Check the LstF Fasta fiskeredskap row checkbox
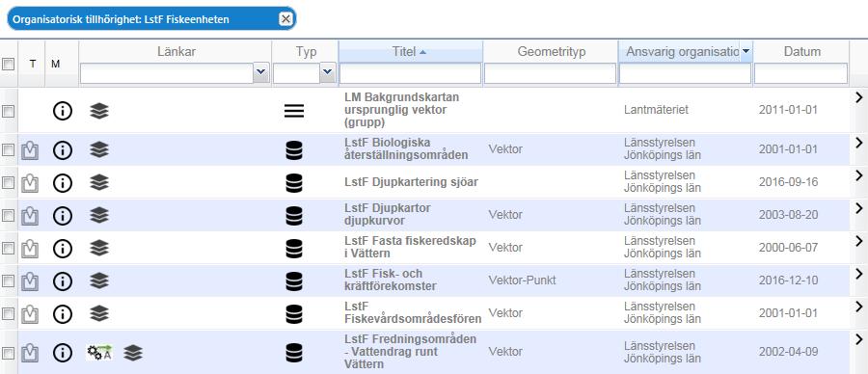The height and width of the screenshot is (374, 868). [8, 249]
